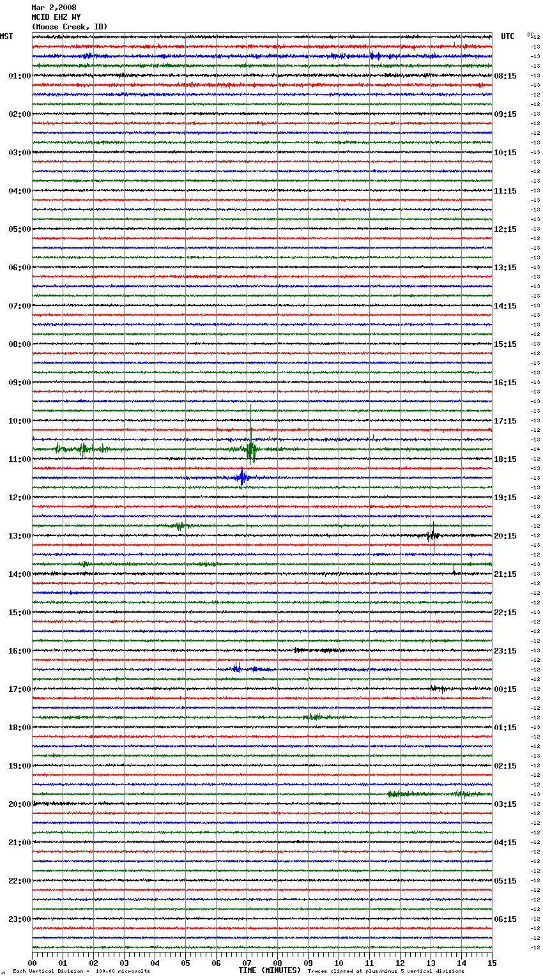Viewport: 543px width, 980px height.
Task: Click the 08:15 UTC time label
Action: pos(505,76)
